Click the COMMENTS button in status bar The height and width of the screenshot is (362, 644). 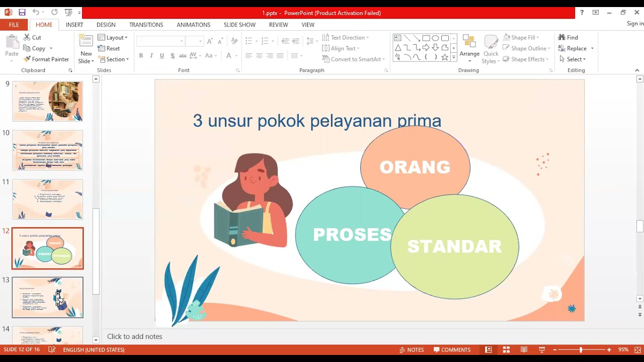452,349
